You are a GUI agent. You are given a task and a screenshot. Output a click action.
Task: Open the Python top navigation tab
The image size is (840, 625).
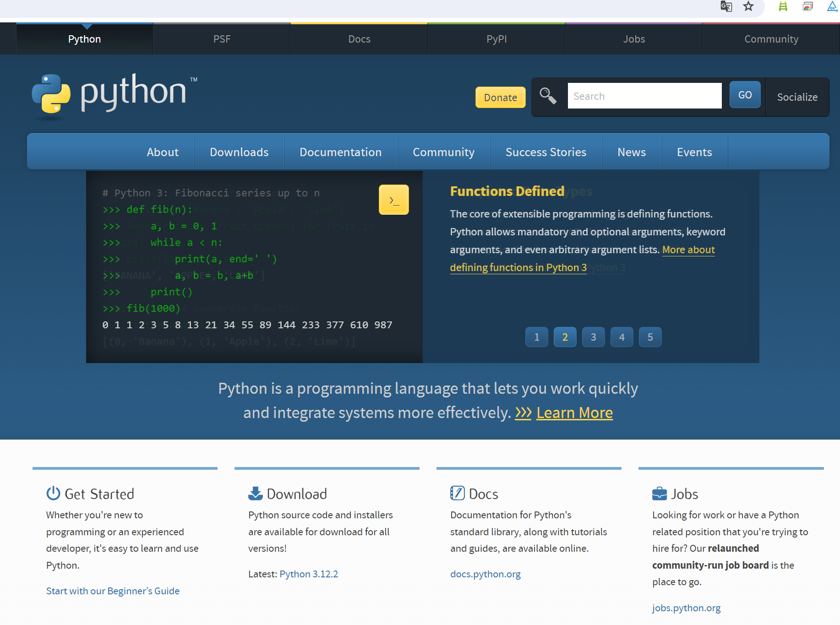(84, 39)
